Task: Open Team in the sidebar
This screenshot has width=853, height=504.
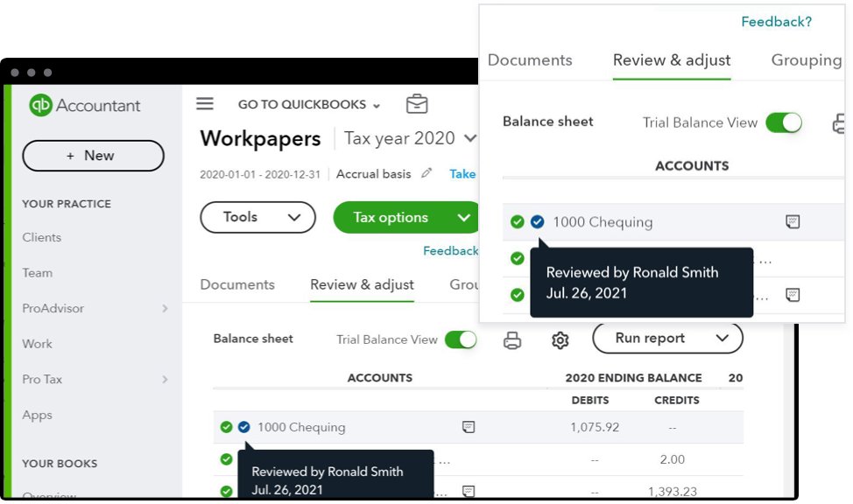Action: pos(37,272)
